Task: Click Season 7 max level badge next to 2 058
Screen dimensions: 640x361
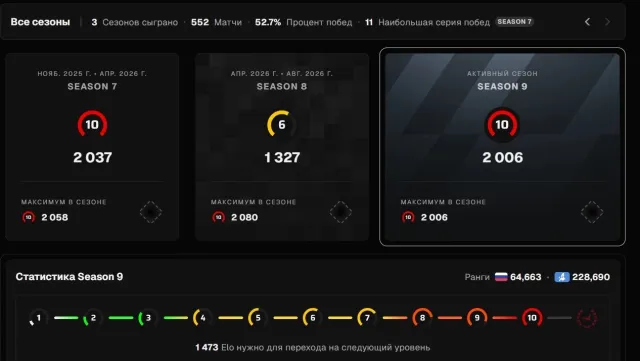Action: pyautogui.click(x=29, y=217)
